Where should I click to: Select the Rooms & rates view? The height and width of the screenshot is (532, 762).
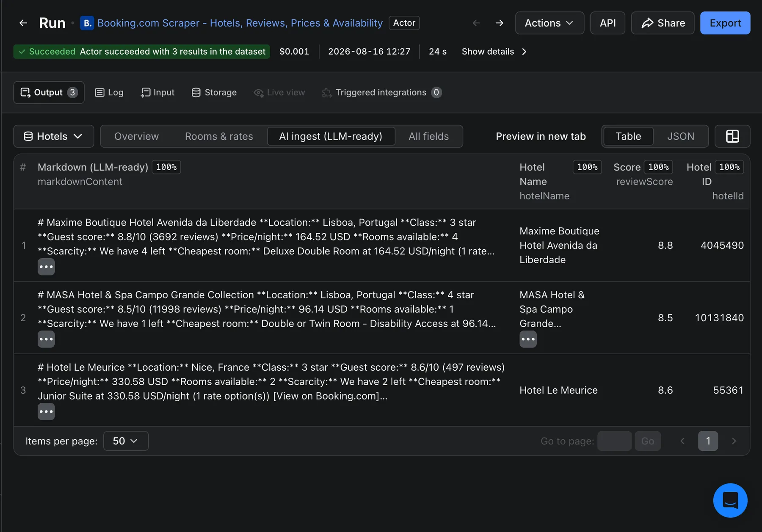219,136
